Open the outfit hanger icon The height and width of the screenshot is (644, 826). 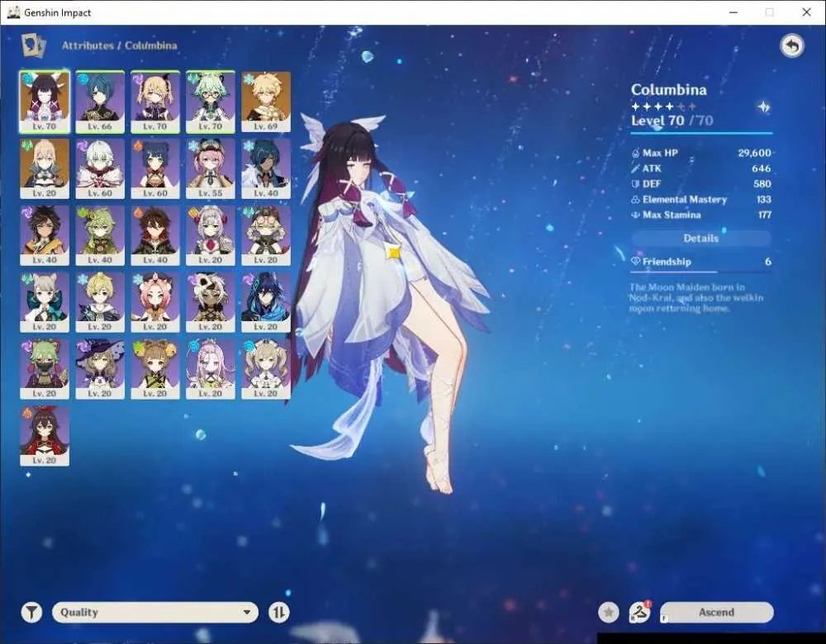639,613
